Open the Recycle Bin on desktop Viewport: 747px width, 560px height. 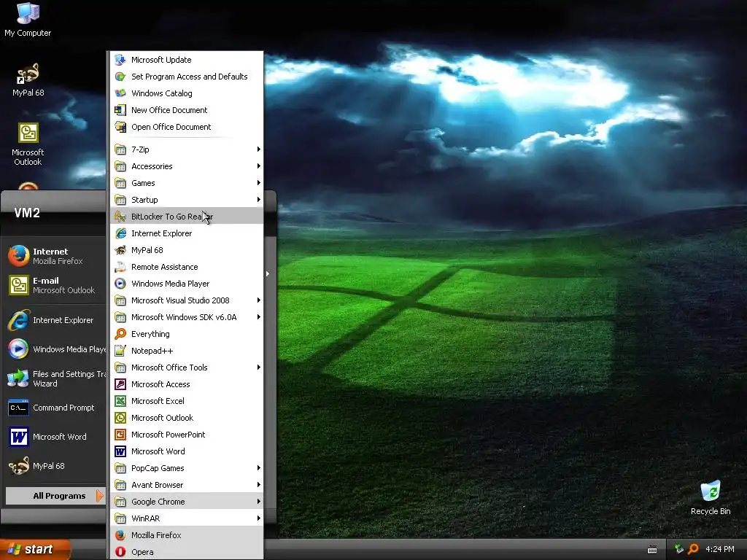coord(711,497)
